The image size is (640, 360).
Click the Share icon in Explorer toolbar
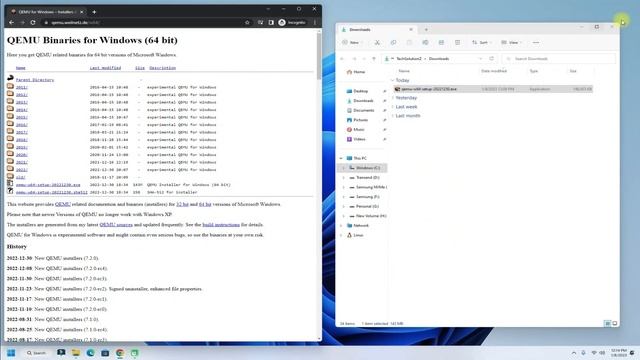[441, 42]
